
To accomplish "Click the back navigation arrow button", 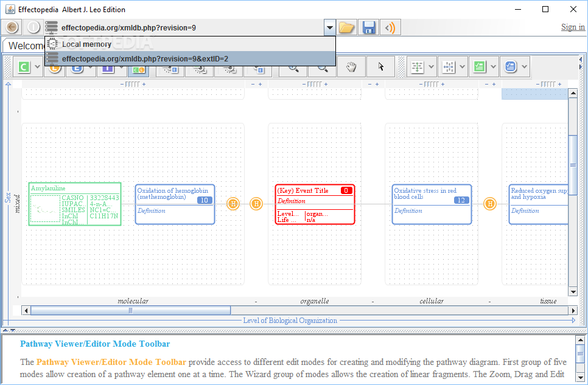I will pos(12,27).
